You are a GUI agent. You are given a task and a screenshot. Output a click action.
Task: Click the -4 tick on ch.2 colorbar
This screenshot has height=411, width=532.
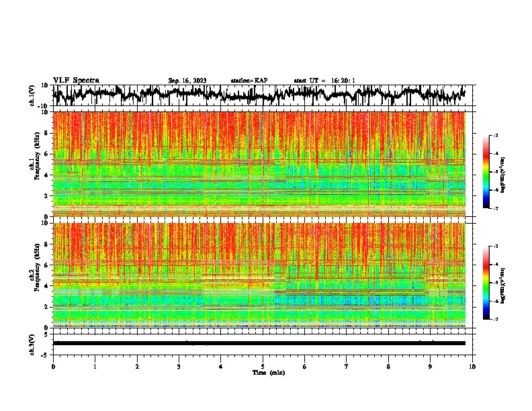pyautogui.click(x=496, y=265)
